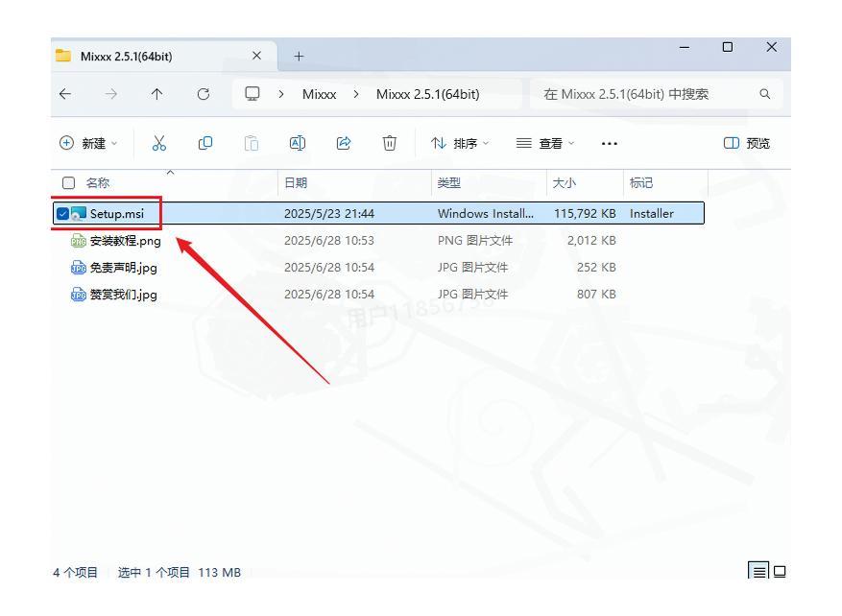Click the 免责声明.jpg file icon
The image size is (842, 616).
click(79, 267)
